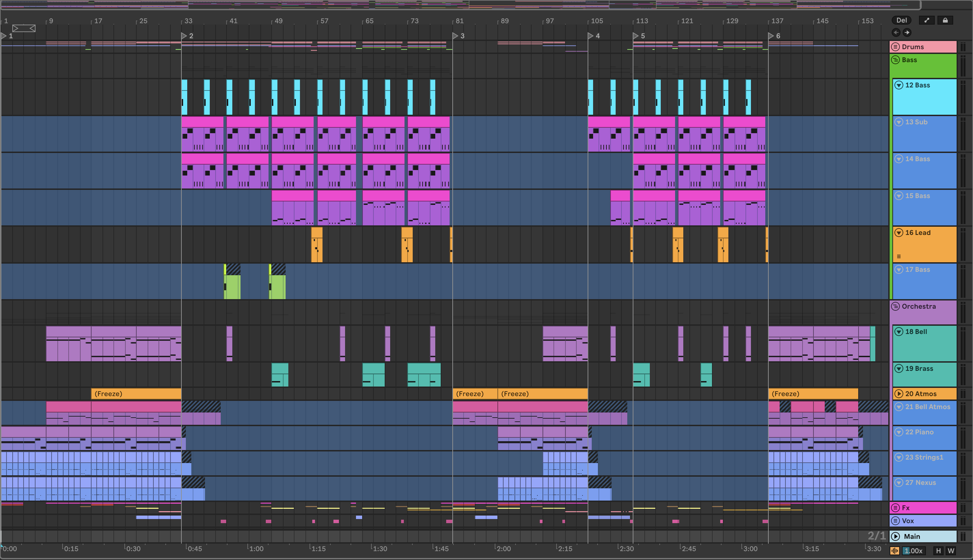This screenshot has height=560, width=973.
Task: Jump to locator 3 marker
Action: (x=455, y=36)
